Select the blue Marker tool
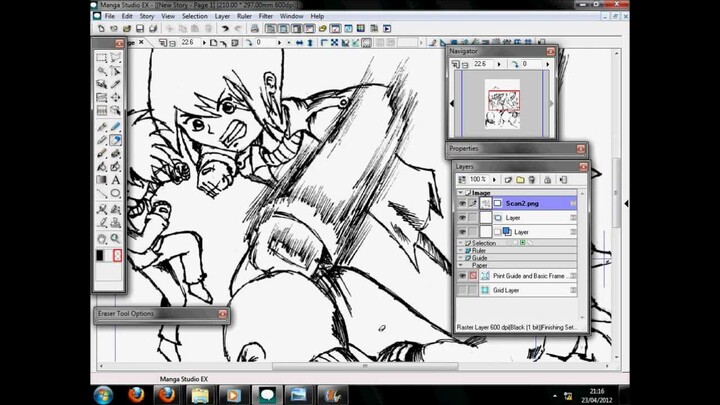Image resolution: width=720 pixels, height=405 pixels. [116, 127]
